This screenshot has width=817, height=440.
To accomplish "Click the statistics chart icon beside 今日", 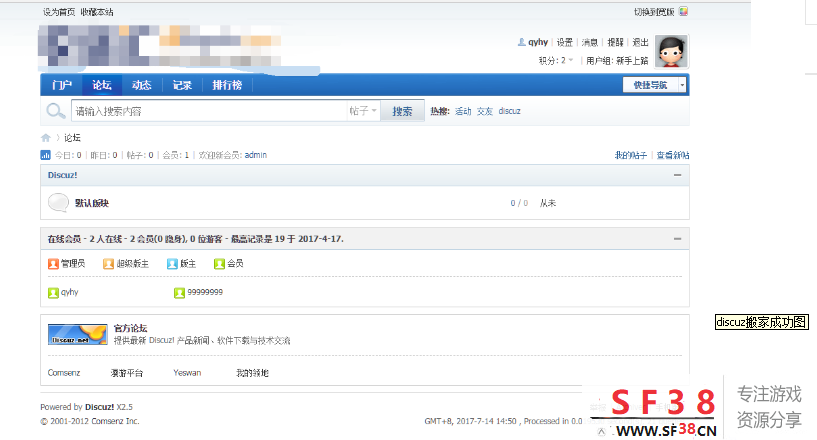I will click(x=45, y=155).
